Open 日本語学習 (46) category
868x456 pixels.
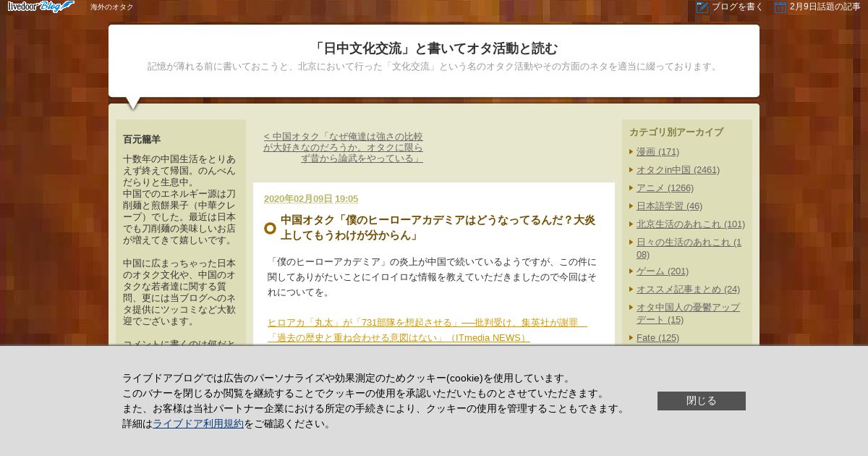tap(669, 206)
